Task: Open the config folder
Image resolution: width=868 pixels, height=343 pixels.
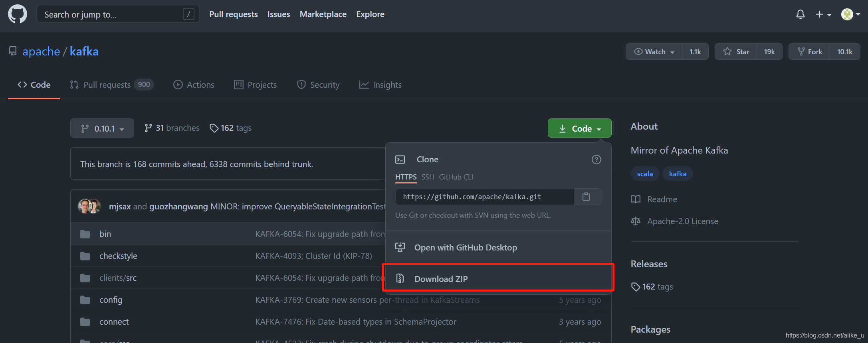Action: point(111,300)
